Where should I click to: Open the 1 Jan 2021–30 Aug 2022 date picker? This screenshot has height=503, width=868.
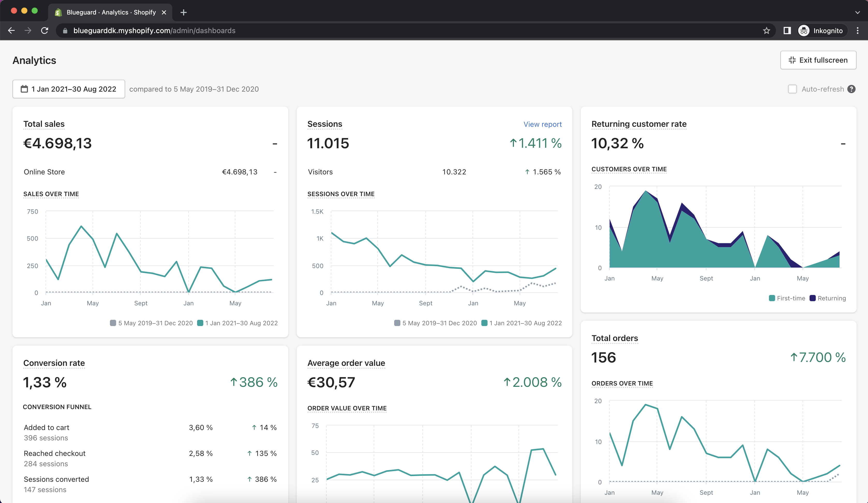[x=69, y=89]
